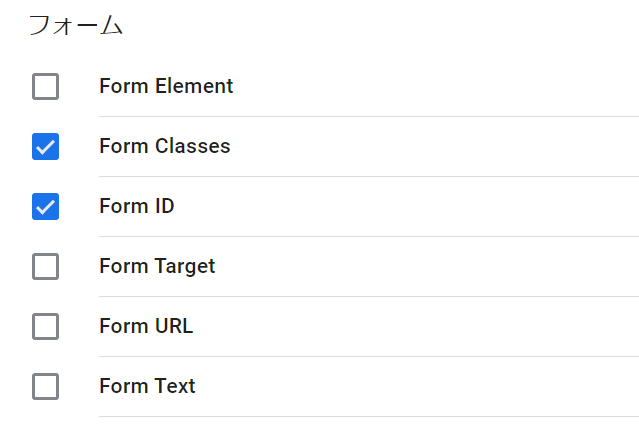639x435 pixels.
Task: Click the empty box beside Form URL
Action: (x=45, y=327)
